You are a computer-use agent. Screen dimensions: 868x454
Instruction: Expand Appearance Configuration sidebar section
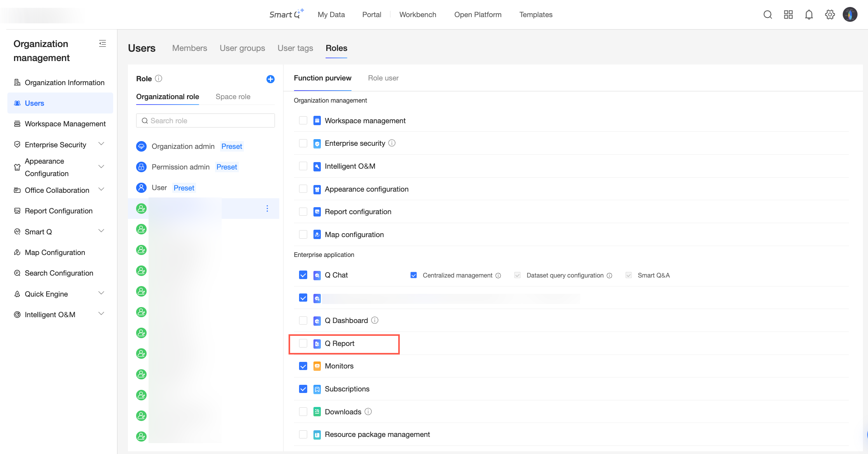pos(101,167)
